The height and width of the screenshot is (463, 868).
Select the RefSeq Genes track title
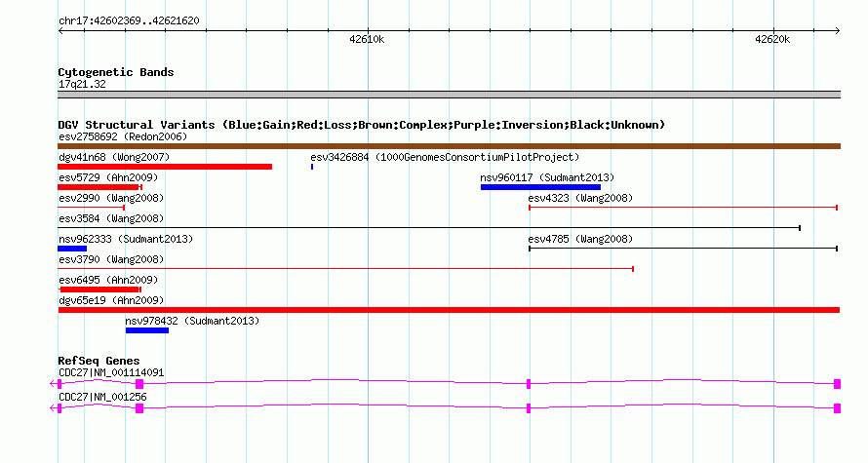[99, 361]
